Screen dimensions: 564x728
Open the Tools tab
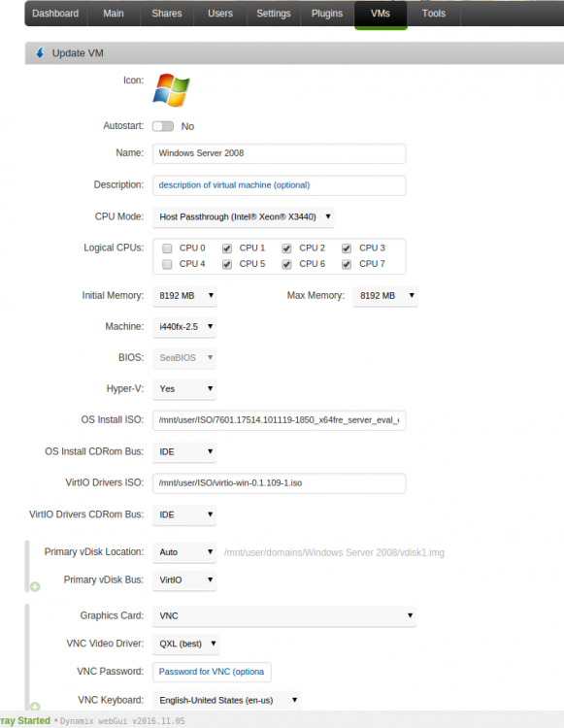tap(434, 14)
